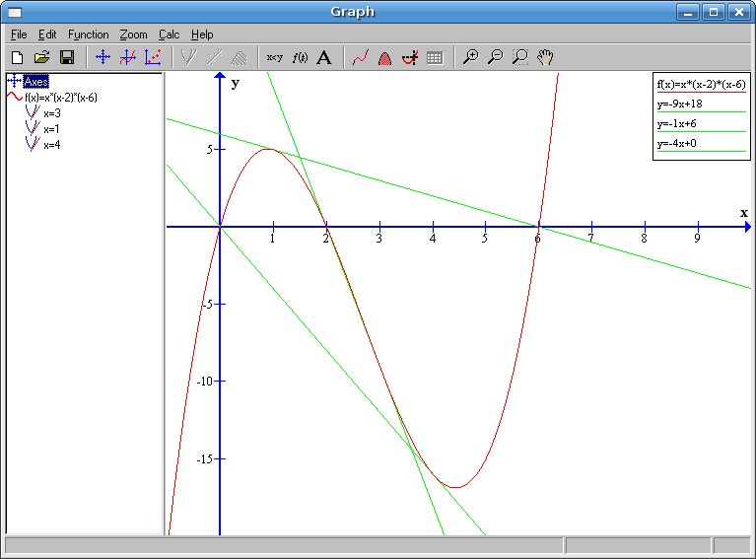Screen dimensions: 756x559
Task: Click the 5 tick label on y-axis
Action: [209, 150]
